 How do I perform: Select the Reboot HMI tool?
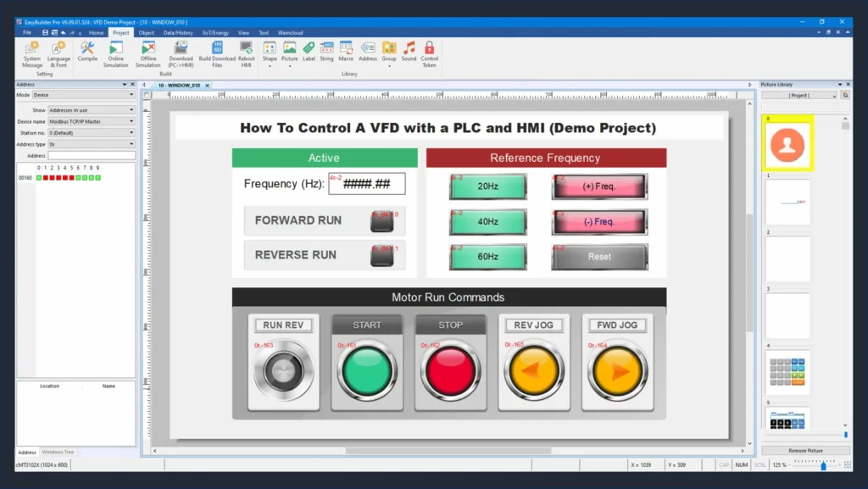pyautogui.click(x=245, y=53)
